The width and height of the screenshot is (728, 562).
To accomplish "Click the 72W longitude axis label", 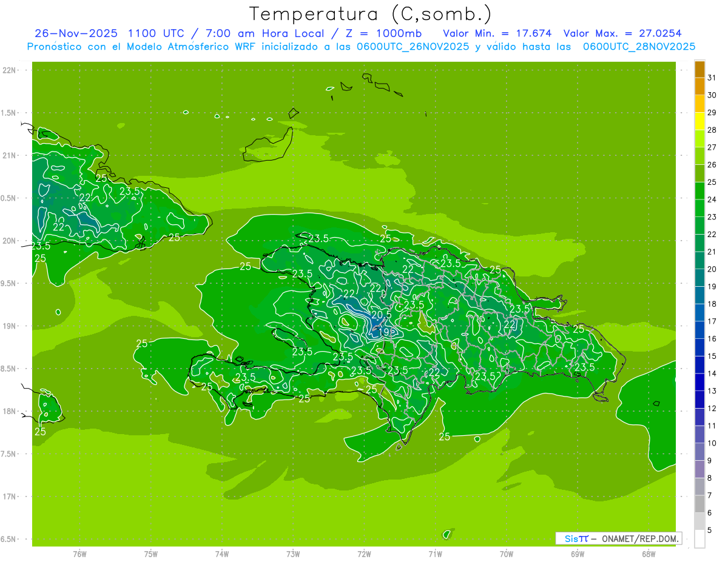I will point(364,554).
